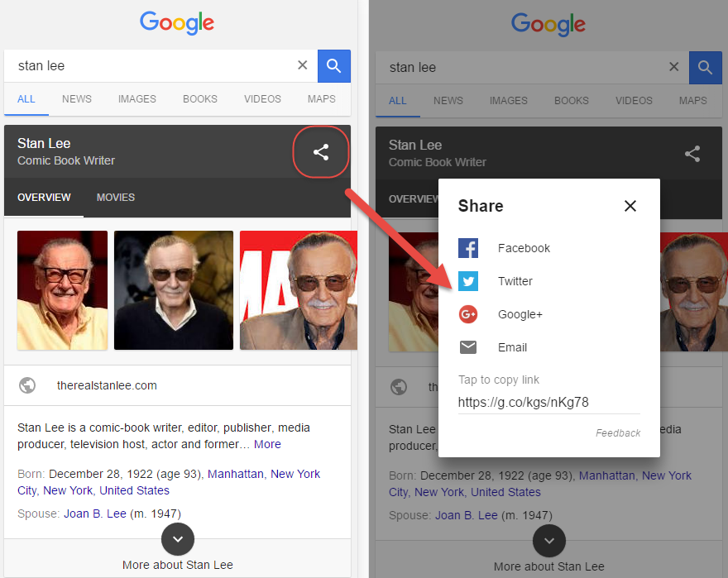The width and height of the screenshot is (728, 578).
Task: Open the IMAGES tab on left
Action: coord(137,99)
